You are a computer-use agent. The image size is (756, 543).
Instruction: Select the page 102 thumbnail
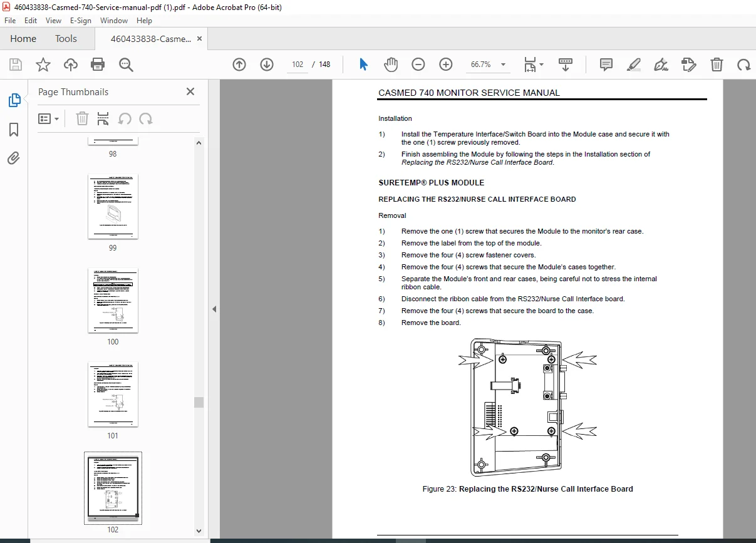(x=113, y=489)
